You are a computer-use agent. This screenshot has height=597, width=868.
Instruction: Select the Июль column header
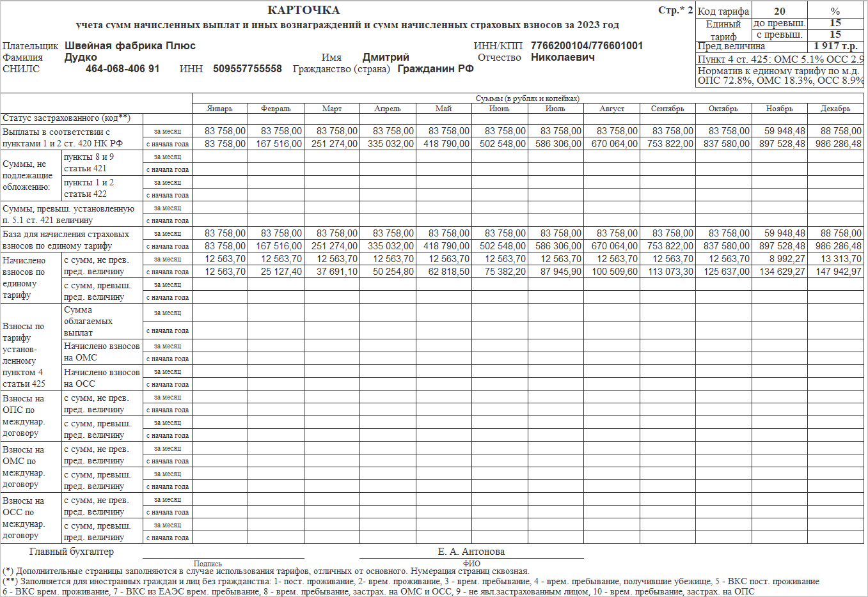(555, 109)
